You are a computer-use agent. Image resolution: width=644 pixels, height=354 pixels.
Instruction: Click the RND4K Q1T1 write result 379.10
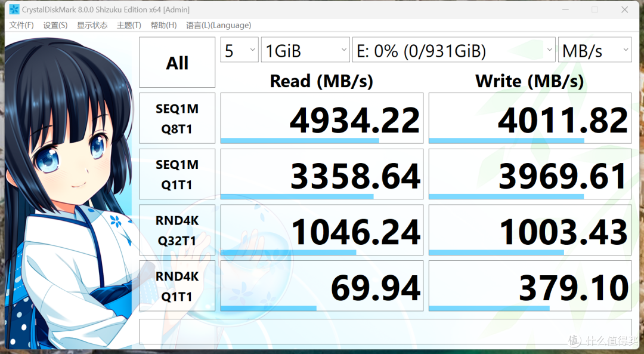pos(530,286)
